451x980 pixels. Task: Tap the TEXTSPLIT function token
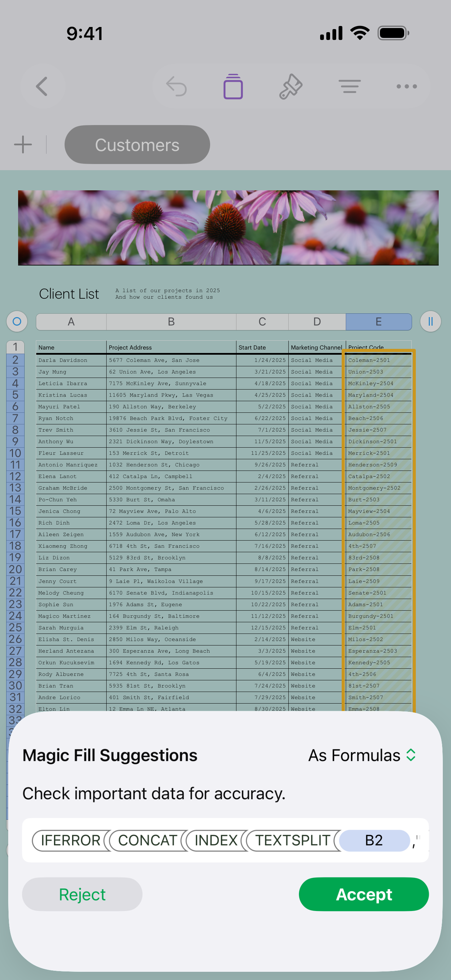pos(293,840)
